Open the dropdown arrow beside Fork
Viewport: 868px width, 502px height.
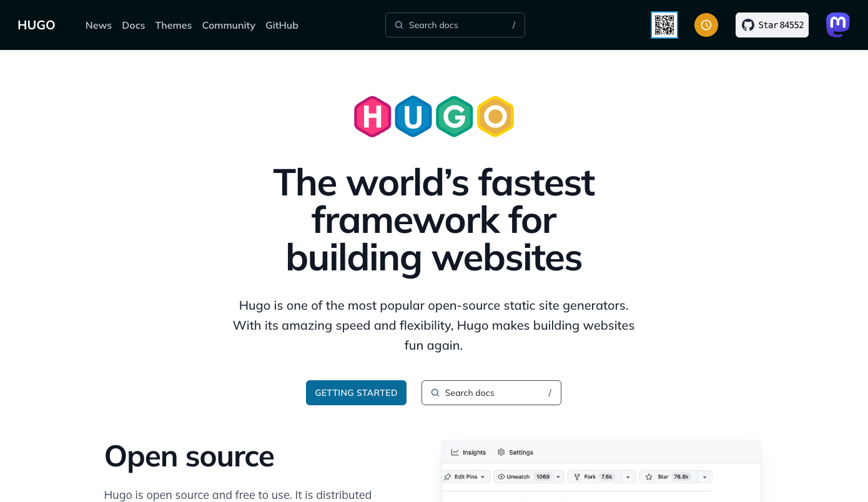point(628,476)
